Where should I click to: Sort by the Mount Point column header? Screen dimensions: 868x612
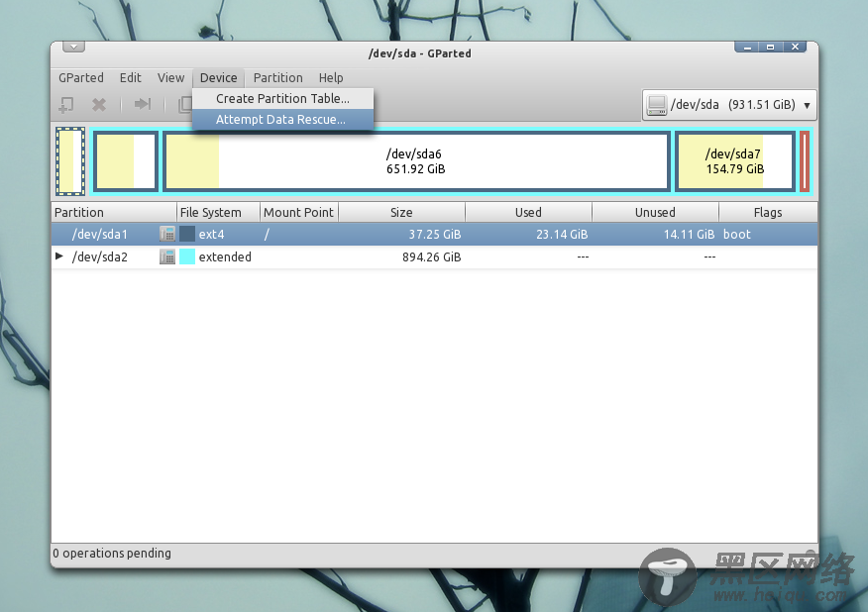tap(299, 213)
